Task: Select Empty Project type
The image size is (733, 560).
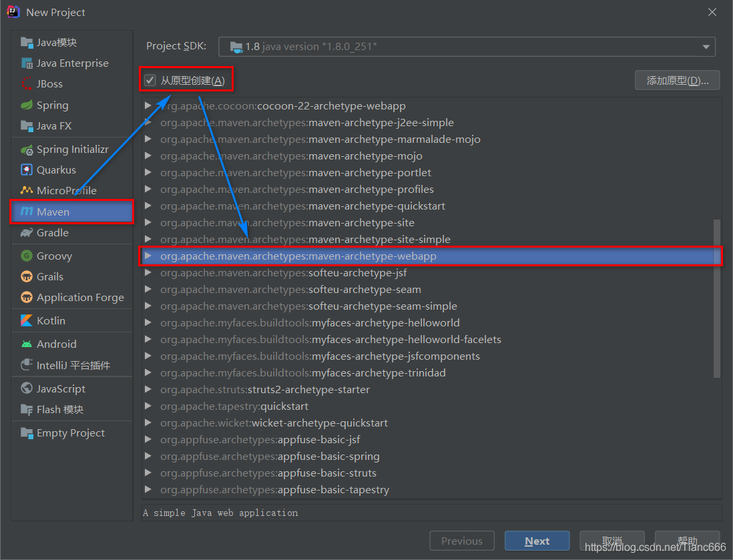Action: click(72, 433)
